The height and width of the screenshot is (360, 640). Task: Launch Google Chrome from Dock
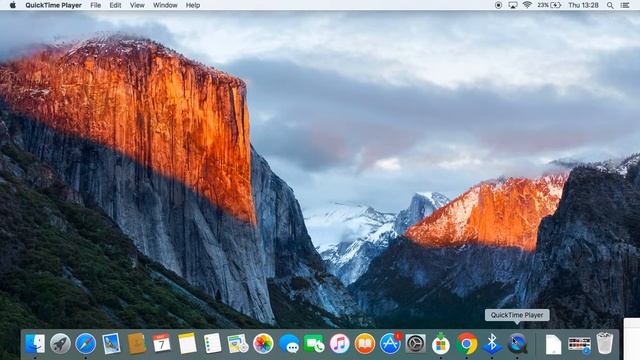(467, 344)
